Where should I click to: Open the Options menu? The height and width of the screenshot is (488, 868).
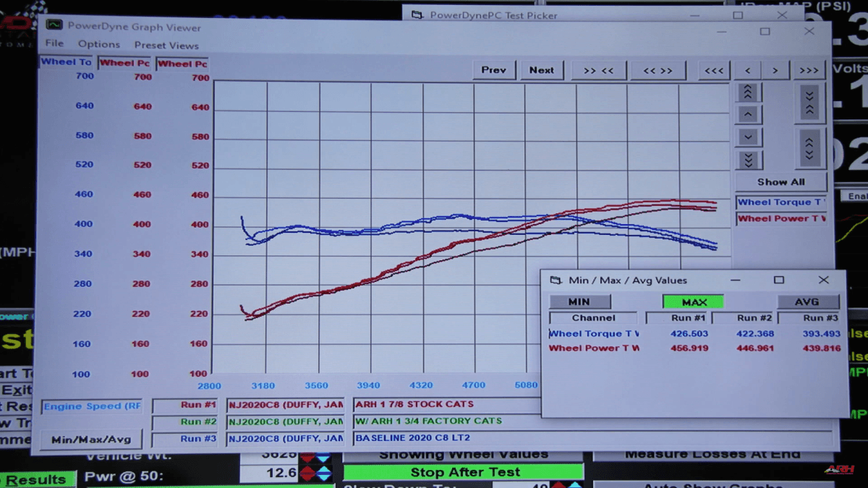(99, 44)
